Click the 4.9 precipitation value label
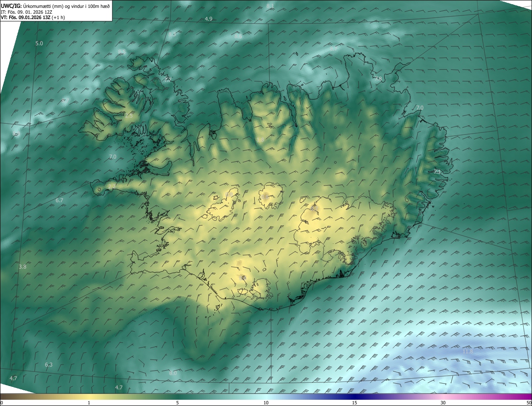Image resolution: width=532 pixels, height=406 pixels. coord(209,19)
